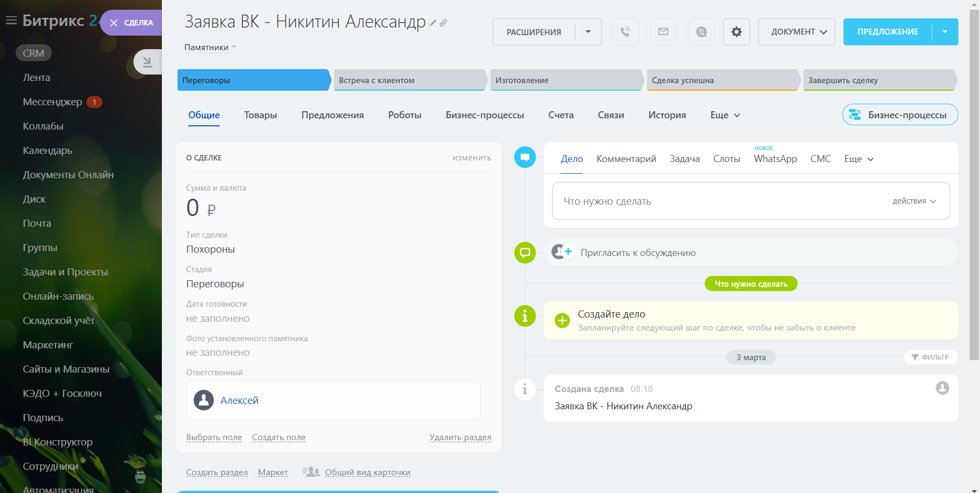The width and height of the screenshot is (980, 493).
Task: Click the pencil icon to edit deal title
Action: pyautogui.click(x=433, y=23)
